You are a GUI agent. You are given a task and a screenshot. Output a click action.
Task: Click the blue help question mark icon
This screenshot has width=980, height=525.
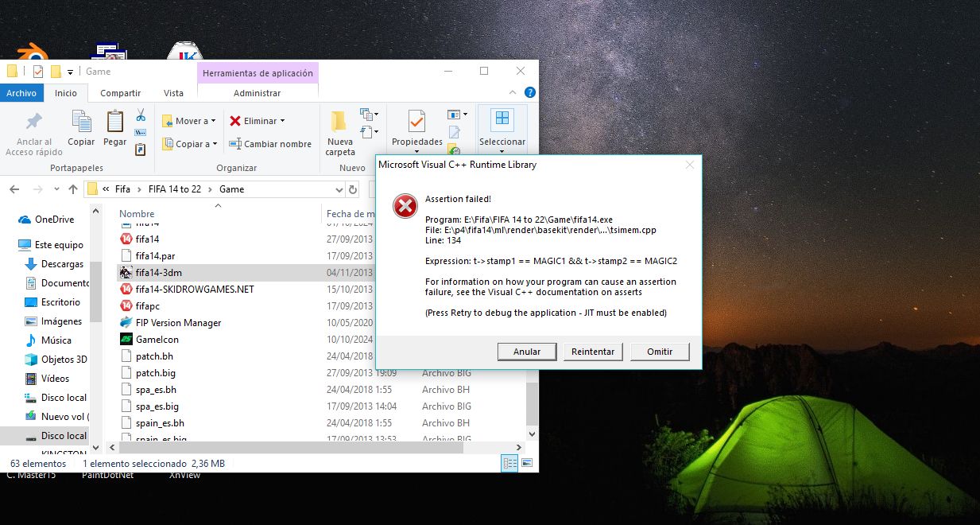click(x=530, y=93)
